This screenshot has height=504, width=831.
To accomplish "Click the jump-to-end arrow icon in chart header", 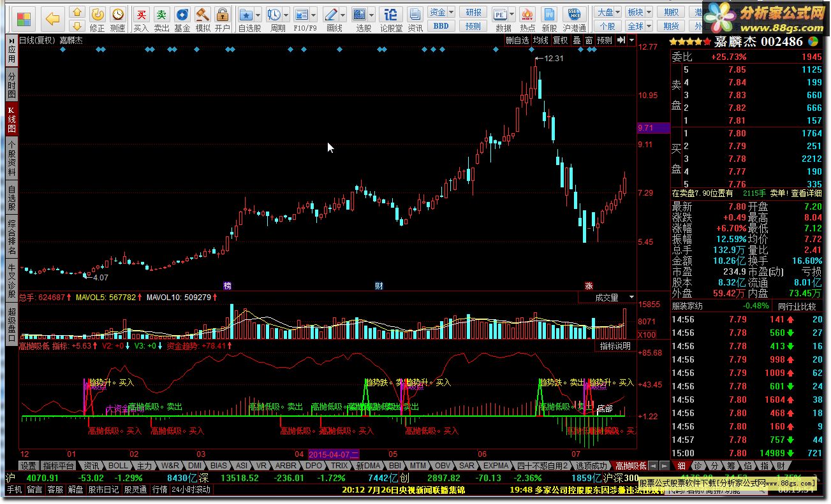I will (622, 40).
